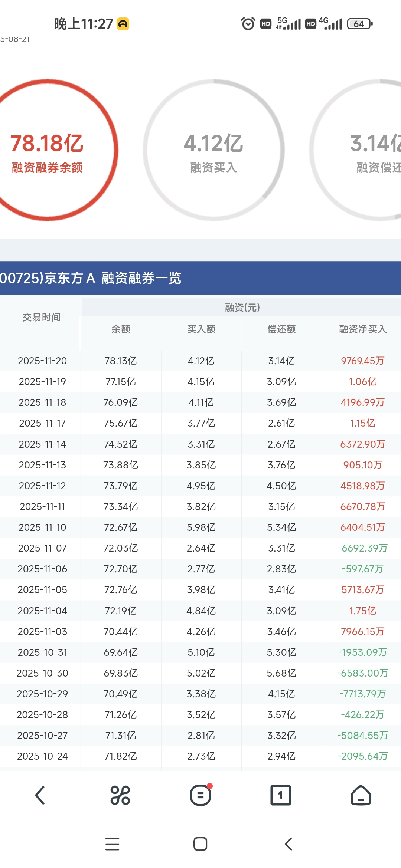The width and height of the screenshot is (401, 868).
Task: Open the tab switcher showing 1 tab
Action: click(281, 795)
